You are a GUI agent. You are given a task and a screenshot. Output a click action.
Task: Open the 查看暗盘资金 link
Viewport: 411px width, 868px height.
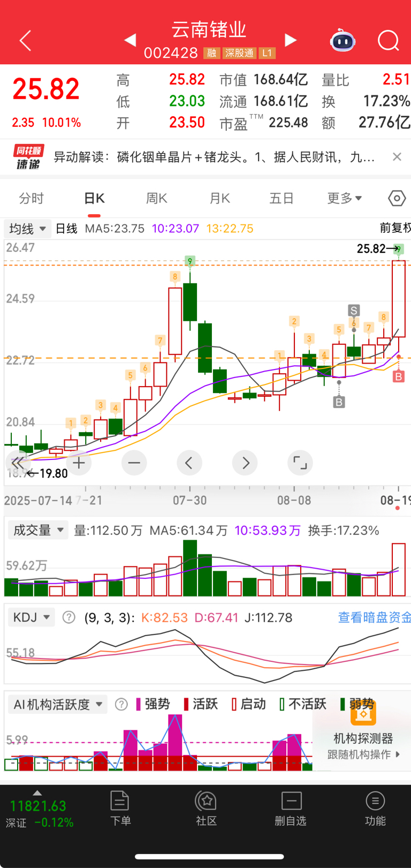coord(374,617)
